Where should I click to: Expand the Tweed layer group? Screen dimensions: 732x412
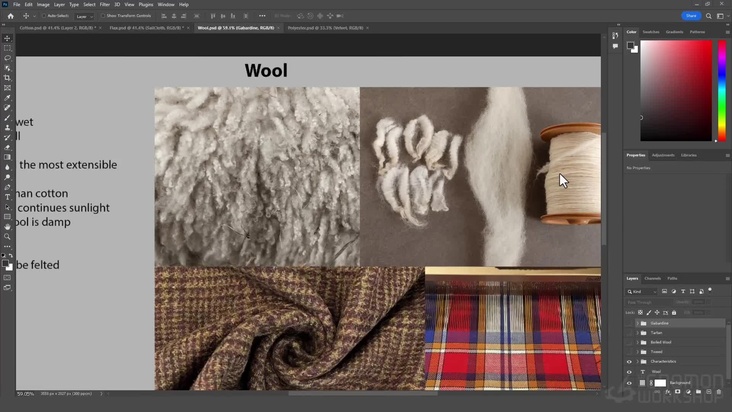(x=637, y=352)
